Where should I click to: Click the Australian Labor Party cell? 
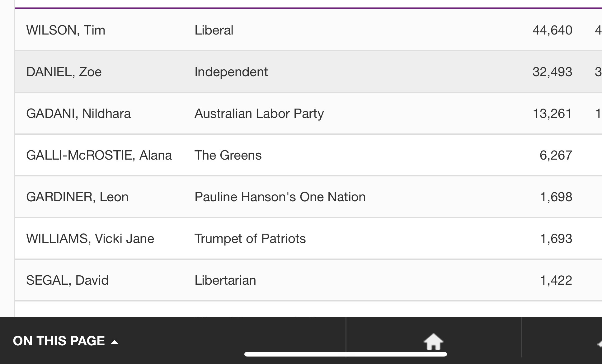coord(259,114)
